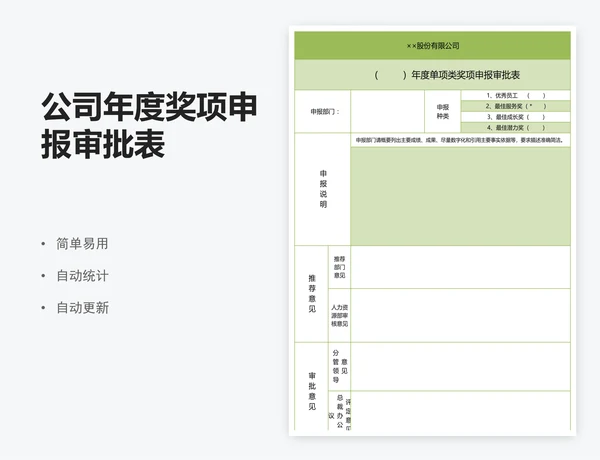Viewport: 600px width, 460px height.
Task: Click the 推荐意见 section label
Action: [x=311, y=293]
